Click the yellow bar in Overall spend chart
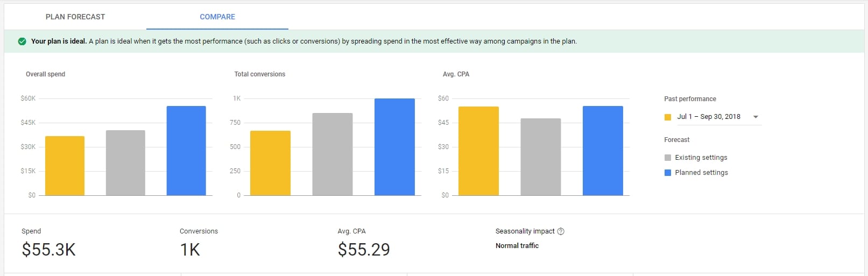Screen dimensions: 868x276 [65, 166]
